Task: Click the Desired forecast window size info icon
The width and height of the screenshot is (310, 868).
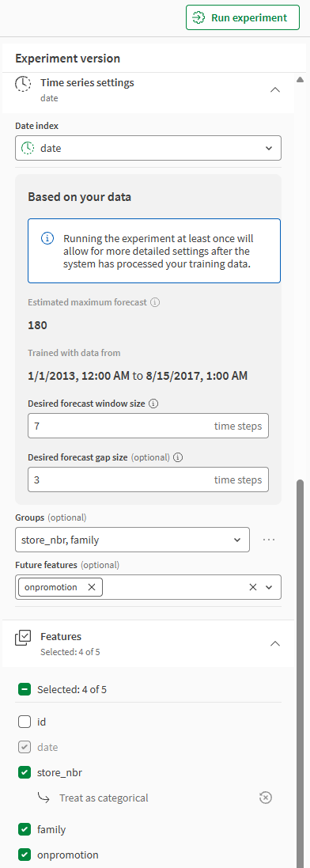Action: point(153,404)
